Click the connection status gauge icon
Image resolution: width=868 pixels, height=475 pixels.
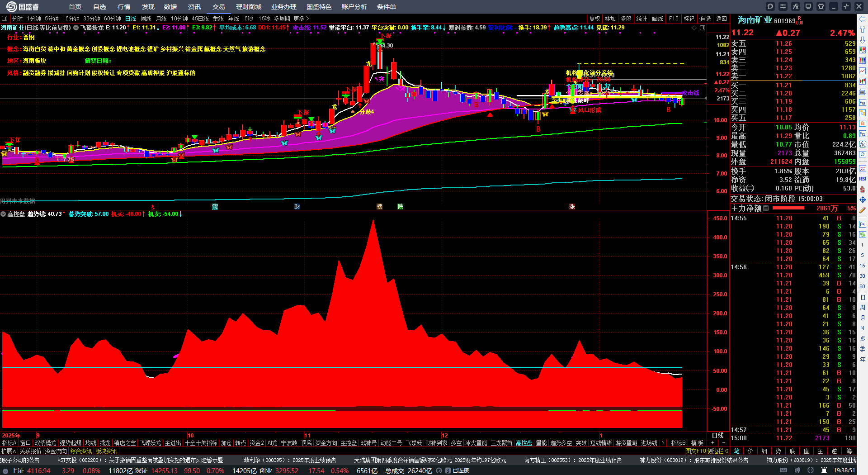pos(439,470)
